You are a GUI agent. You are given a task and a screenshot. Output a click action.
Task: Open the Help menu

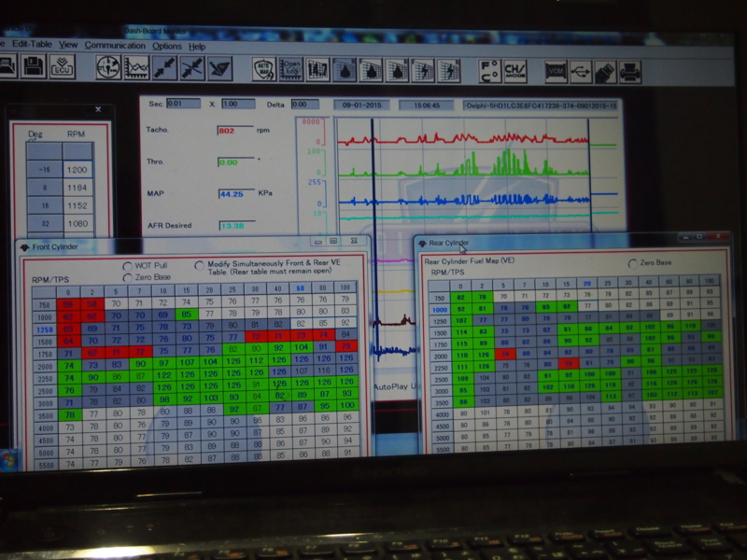point(197,47)
